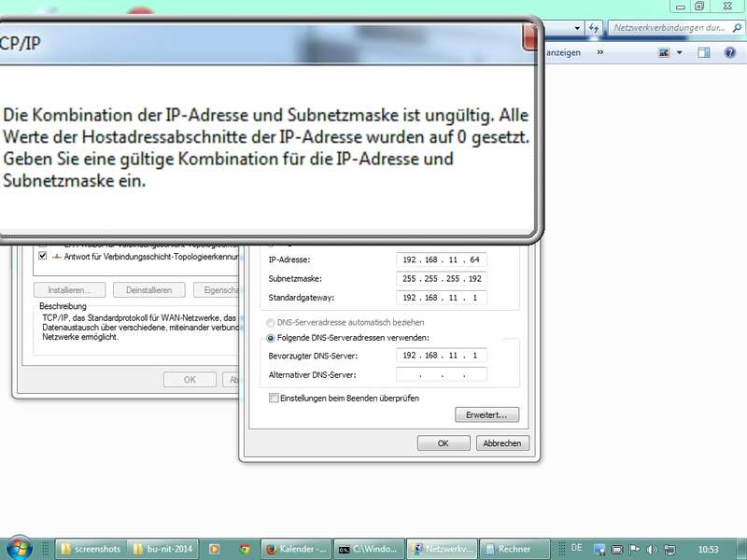Click the DE language indicator
The height and width of the screenshot is (560, 747).
(576, 548)
